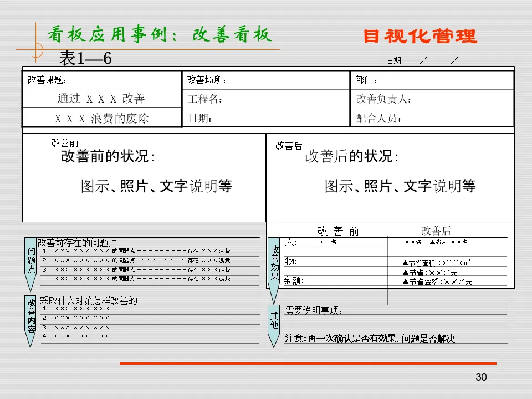
Task: Click problem row 3 with 存在 ×××浪费
Action: 136,270
